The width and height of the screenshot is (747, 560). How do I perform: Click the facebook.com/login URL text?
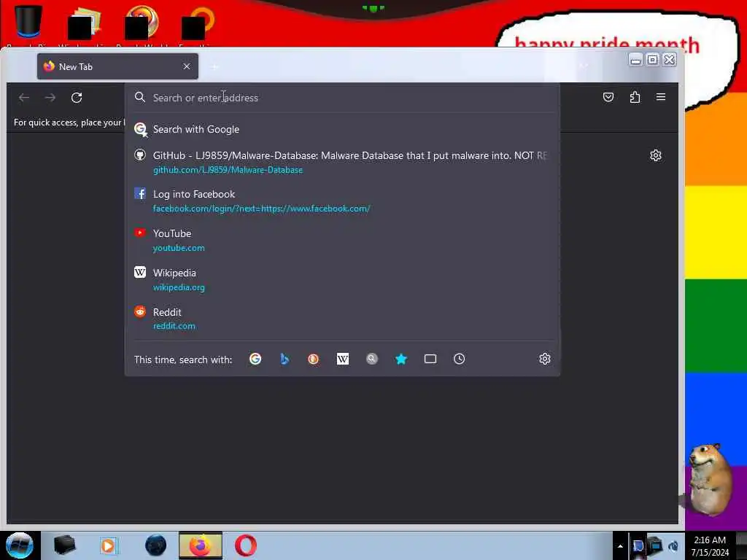tap(261, 209)
